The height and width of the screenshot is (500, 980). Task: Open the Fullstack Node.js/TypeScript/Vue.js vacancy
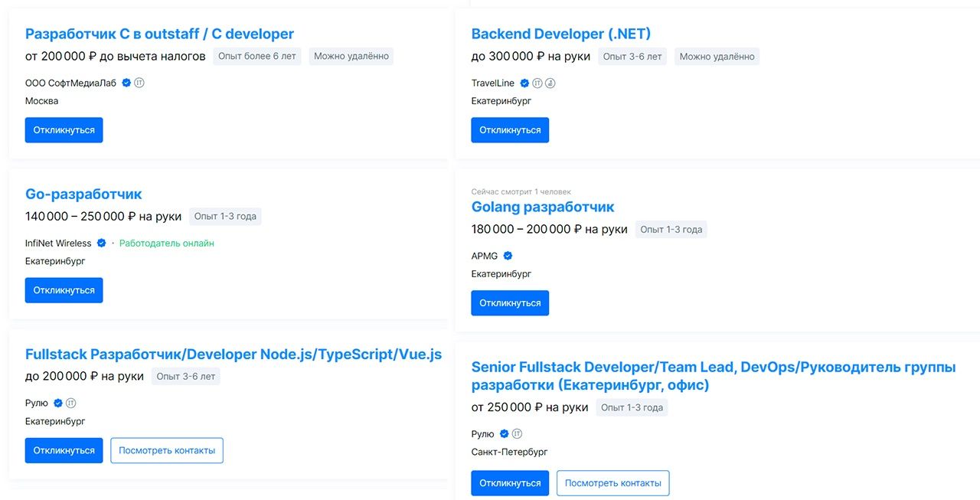[233, 355]
